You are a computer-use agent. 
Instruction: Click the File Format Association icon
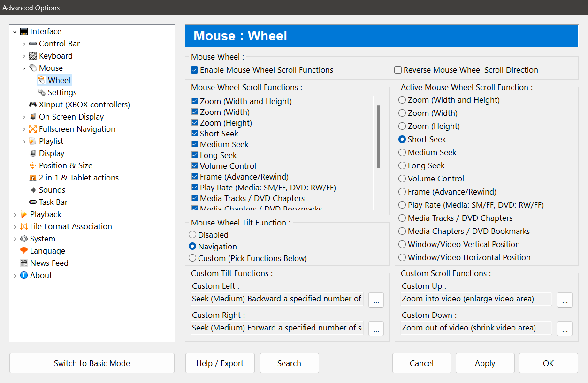click(x=24, y=226)
